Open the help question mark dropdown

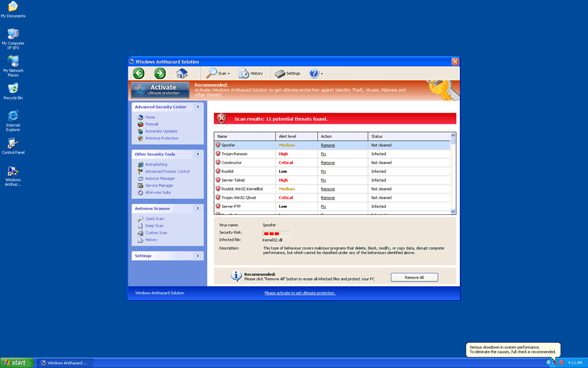click(x=316, y=73)
